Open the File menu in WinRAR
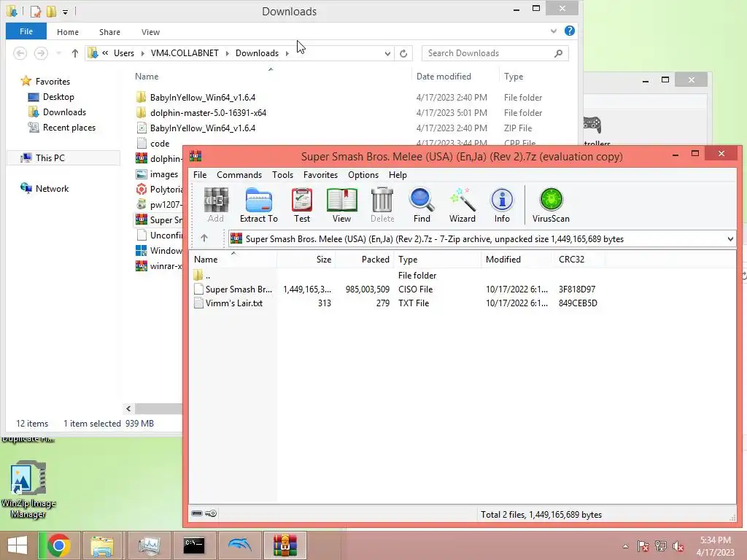Viewport: 747px width, 560px height. (200, 175)
